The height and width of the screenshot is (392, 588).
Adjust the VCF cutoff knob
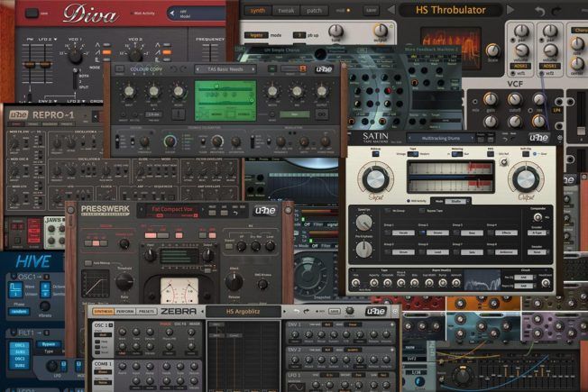[514, 99]
